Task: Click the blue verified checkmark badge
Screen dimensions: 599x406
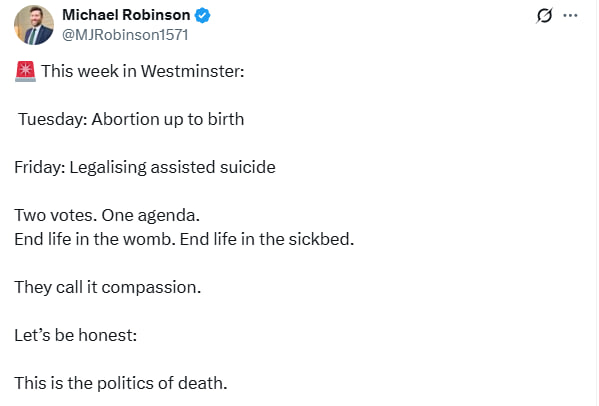Action: tap(202, 16)
